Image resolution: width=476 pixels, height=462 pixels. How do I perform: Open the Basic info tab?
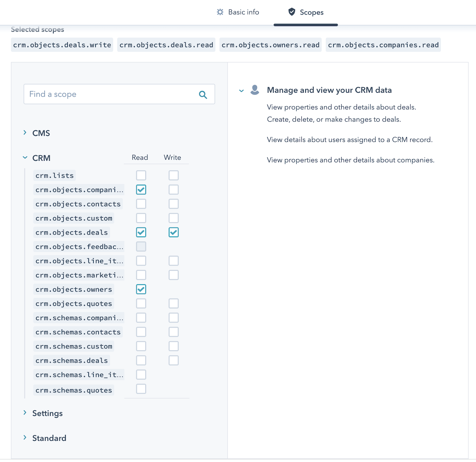pos(238,12)
